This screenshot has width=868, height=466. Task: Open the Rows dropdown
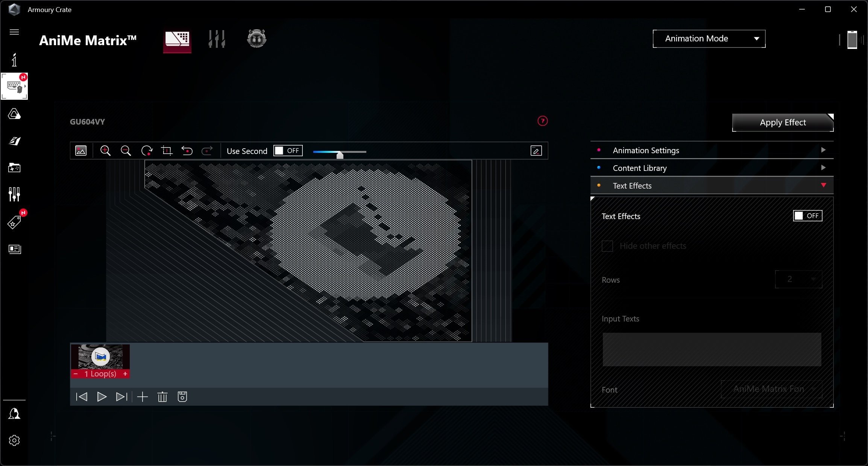(x=798, y=279)
